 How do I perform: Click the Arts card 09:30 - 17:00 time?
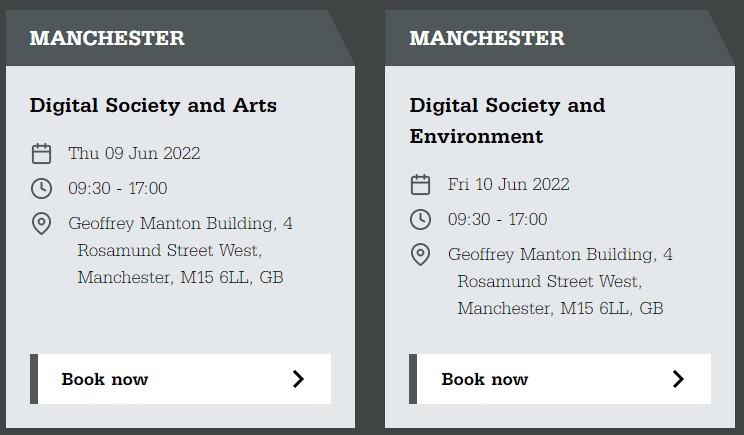click(118, 188)
